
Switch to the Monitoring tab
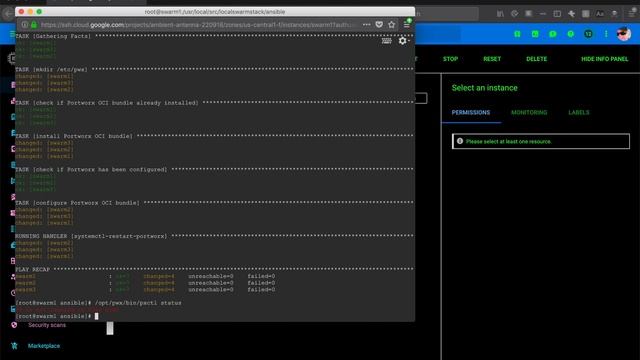[529, 112]
